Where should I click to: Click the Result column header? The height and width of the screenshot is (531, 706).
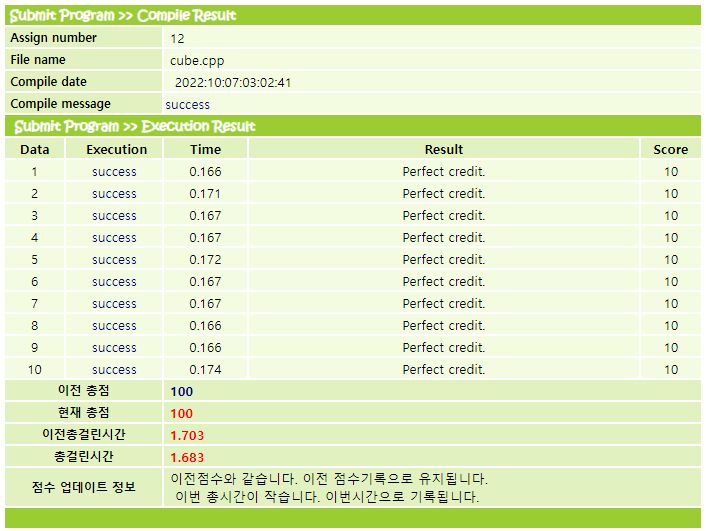tap(444, 150)
